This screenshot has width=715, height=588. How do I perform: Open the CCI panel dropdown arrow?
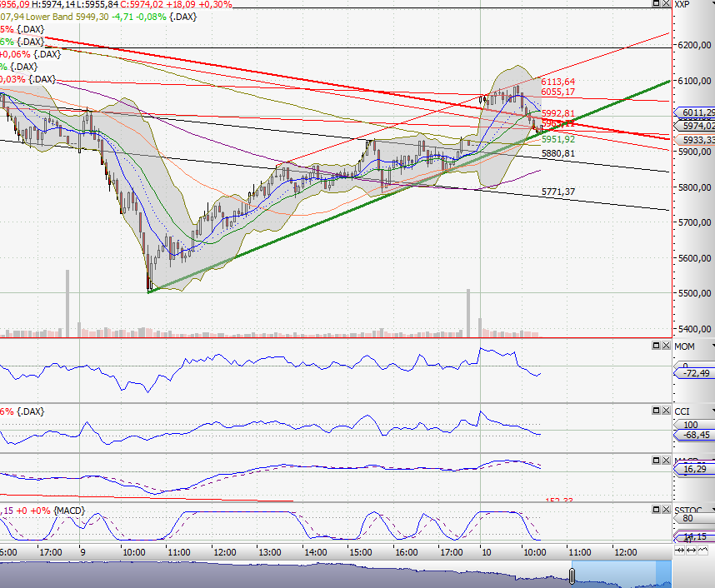pos(712,411)
